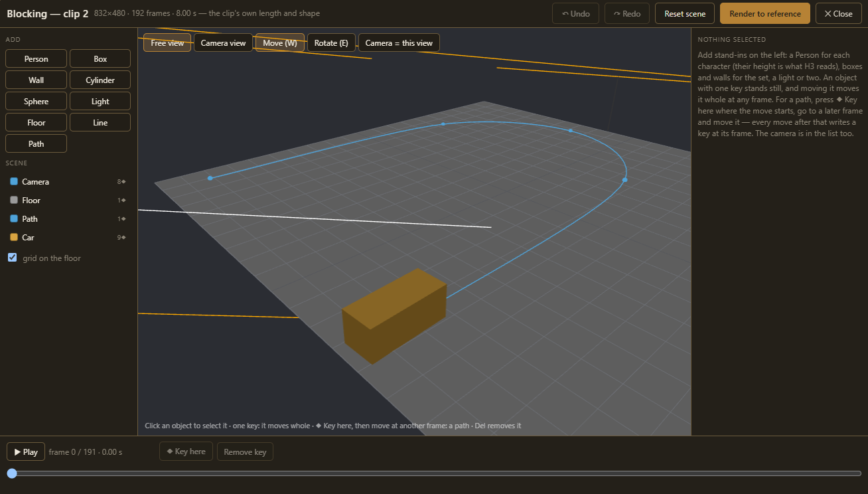Image resolution: width=868 pixels, height=494 pixels.
Task: Add a Line object
Action: [x=100, y=122]
